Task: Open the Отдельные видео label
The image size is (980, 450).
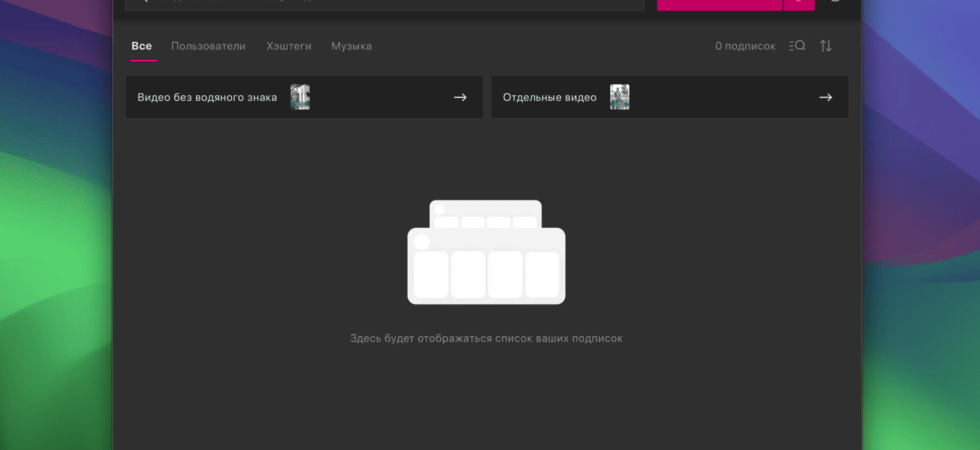Action: click(549, 97)
